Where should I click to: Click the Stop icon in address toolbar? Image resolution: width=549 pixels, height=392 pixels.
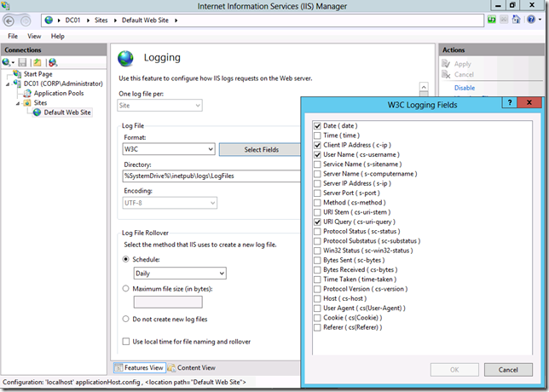(504, 20)
